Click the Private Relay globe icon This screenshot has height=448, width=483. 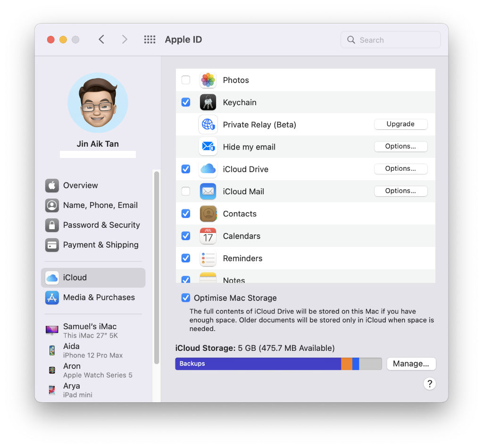pyautogui.click(x=208, y=124)
